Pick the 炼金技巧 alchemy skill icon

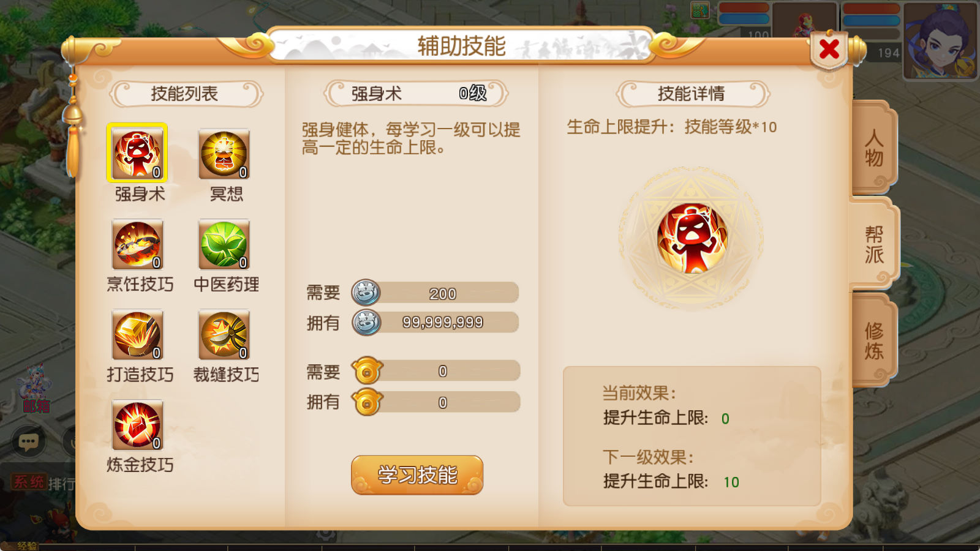point(137,425)
